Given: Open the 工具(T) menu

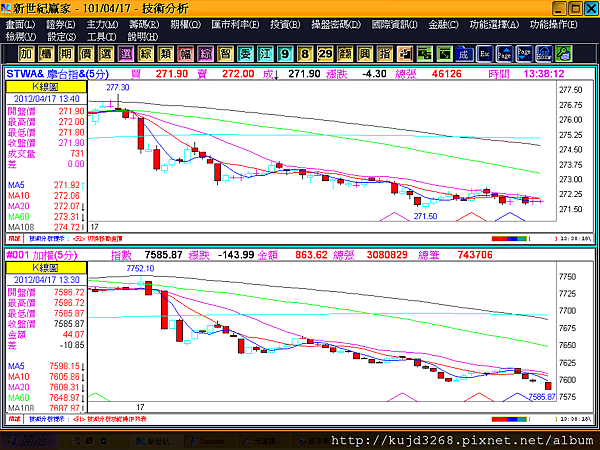Looking at the screenshot, I should coord(101,37).
